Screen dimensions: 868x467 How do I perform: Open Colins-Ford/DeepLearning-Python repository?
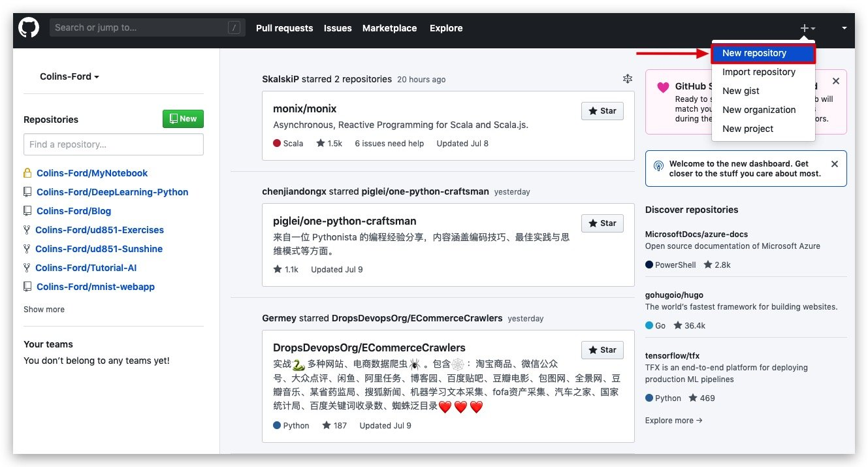click(x=112, y=192)
